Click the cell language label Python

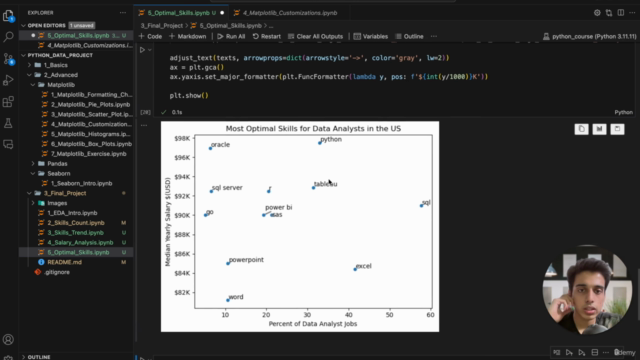[623, 112]
